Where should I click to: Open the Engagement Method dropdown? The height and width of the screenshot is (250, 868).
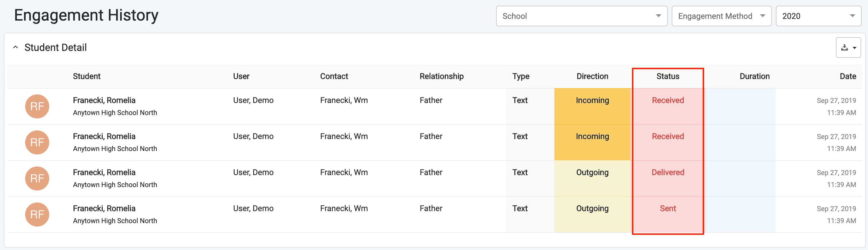pos(722,16)
